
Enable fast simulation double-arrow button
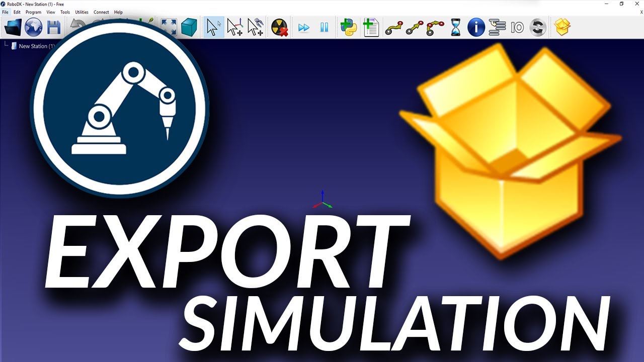[303, 28]
